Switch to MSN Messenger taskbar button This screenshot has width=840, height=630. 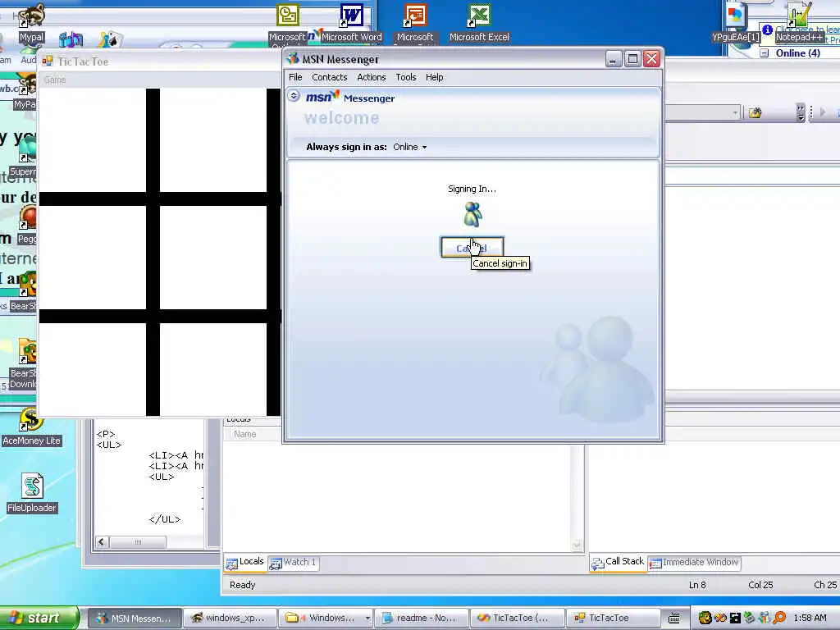click(134, 619)
